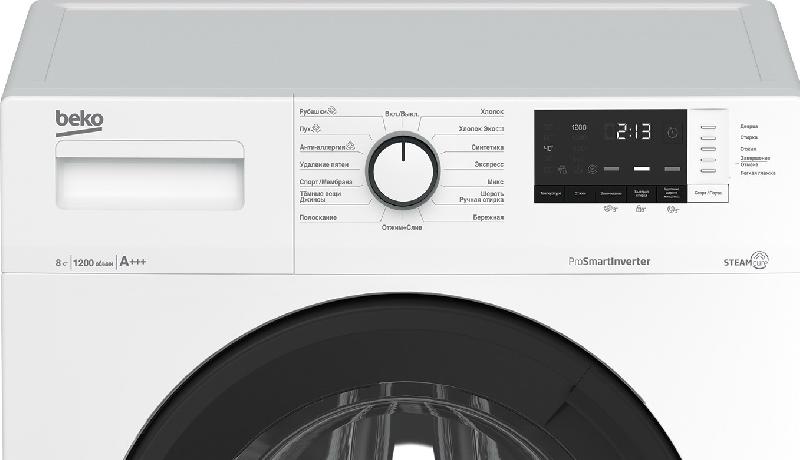Select the Вкл./Выкл. dial position
This screenshot has width=800, height=460.
click(400, 114)
